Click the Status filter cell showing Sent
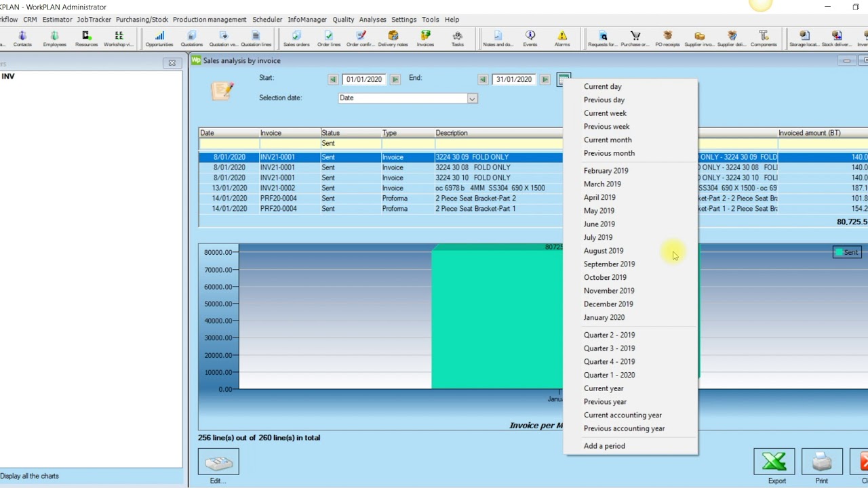Viewport: 868px width, 488px height. (351, 144)
